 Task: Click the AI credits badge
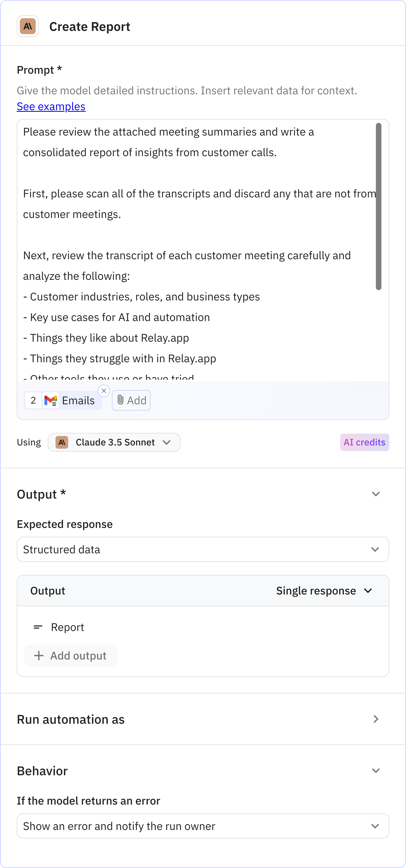(364, 442)
